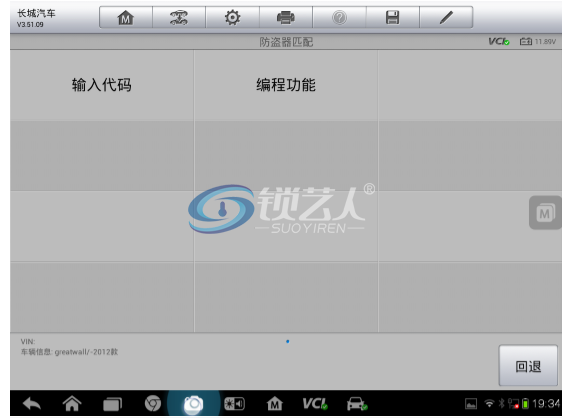Image resolution: width=562 pixels, height=418 pixels.
Task: Tap brightness and volume bottom bar icon
Action: click(234, 404)
